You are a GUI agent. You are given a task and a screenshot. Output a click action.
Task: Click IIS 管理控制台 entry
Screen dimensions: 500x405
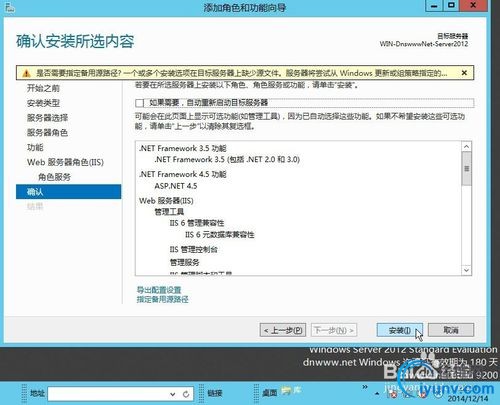point(194,249)
